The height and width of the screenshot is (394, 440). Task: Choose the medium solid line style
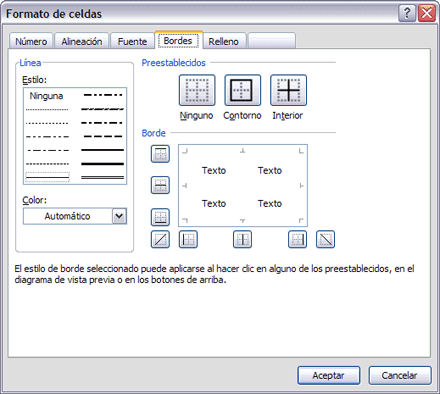click(103, 150)
